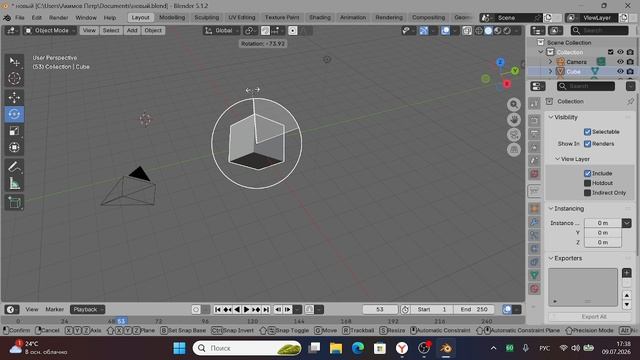
Task: Open the Window menu
Action: pos(86,18)
